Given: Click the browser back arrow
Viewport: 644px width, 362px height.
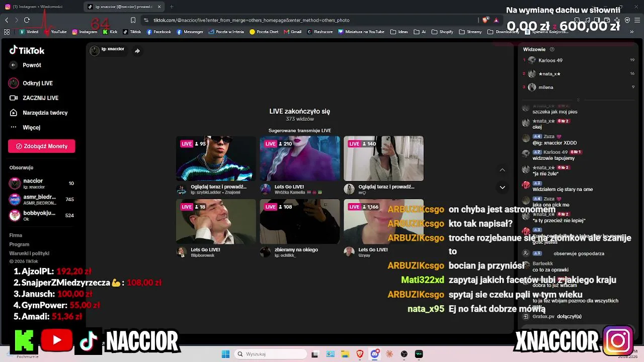Looking at the screenshot, I should click(x=7, y=20).
